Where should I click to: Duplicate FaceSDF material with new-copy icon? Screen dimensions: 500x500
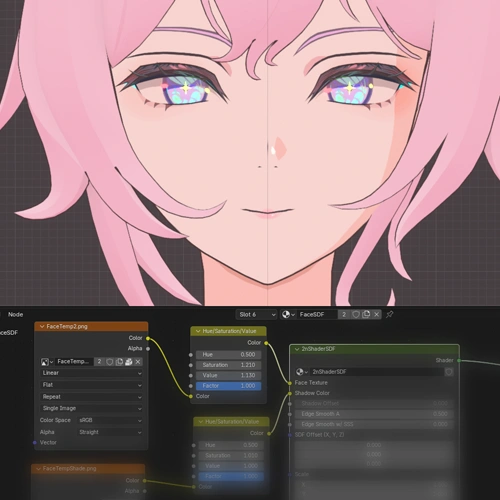point(366,314)
